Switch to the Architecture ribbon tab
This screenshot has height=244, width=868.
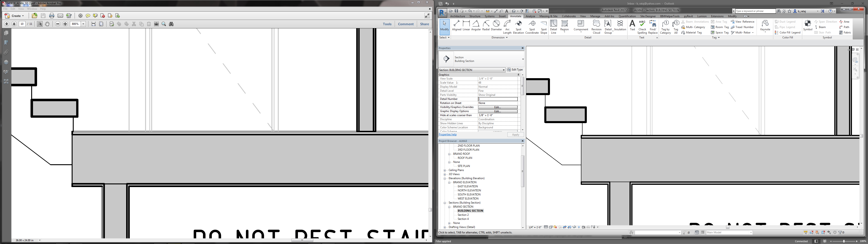tap(457, 16)
